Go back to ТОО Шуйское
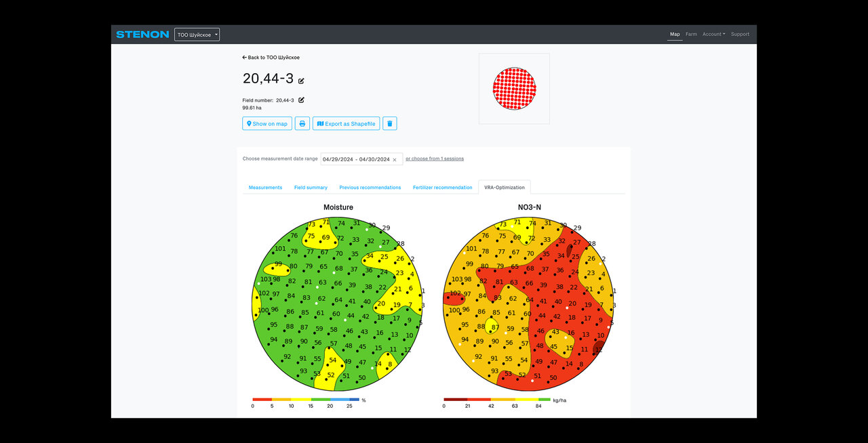The height and width of the screenshot is (443, 868). 271,58
